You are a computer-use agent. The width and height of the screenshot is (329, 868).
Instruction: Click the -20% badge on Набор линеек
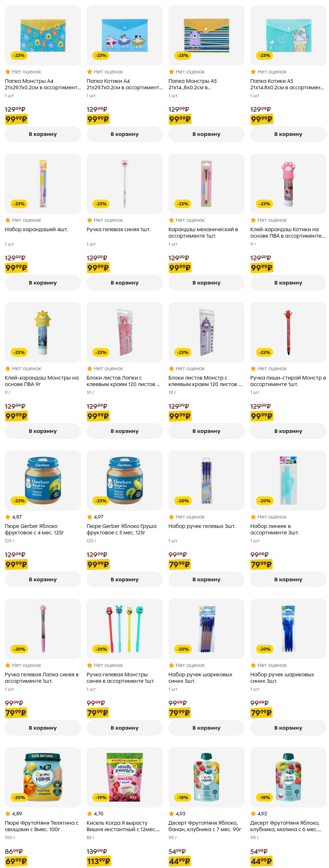264,501
